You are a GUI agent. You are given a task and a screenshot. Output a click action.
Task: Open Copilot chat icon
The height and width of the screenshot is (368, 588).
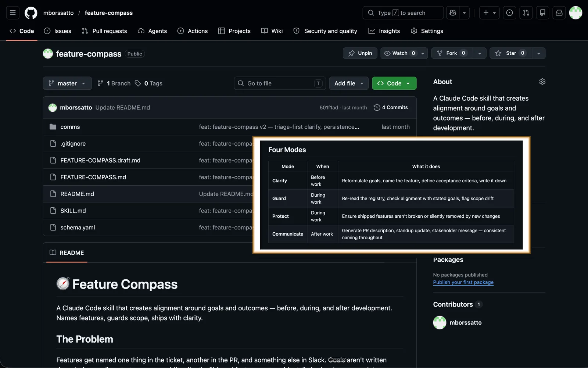pos(453,13)
